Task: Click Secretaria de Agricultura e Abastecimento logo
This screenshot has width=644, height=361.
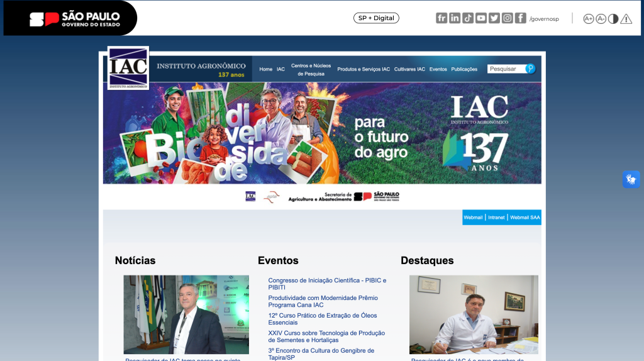Action: click(320, 197)
